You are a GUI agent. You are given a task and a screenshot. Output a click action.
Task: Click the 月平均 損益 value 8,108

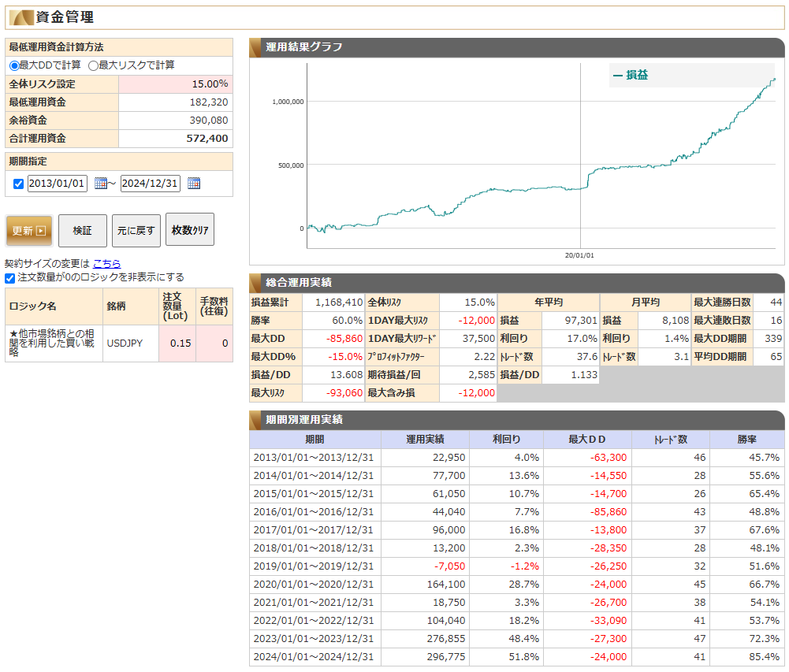(x=675, y=321)
